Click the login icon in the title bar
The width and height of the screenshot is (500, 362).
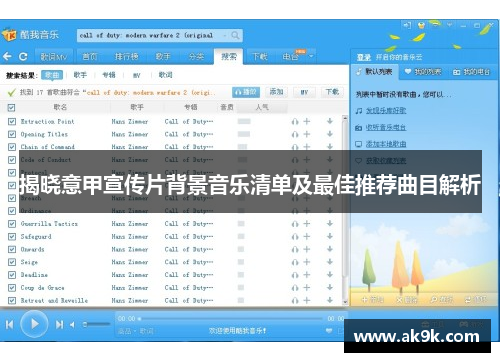[x=407, y=25]
